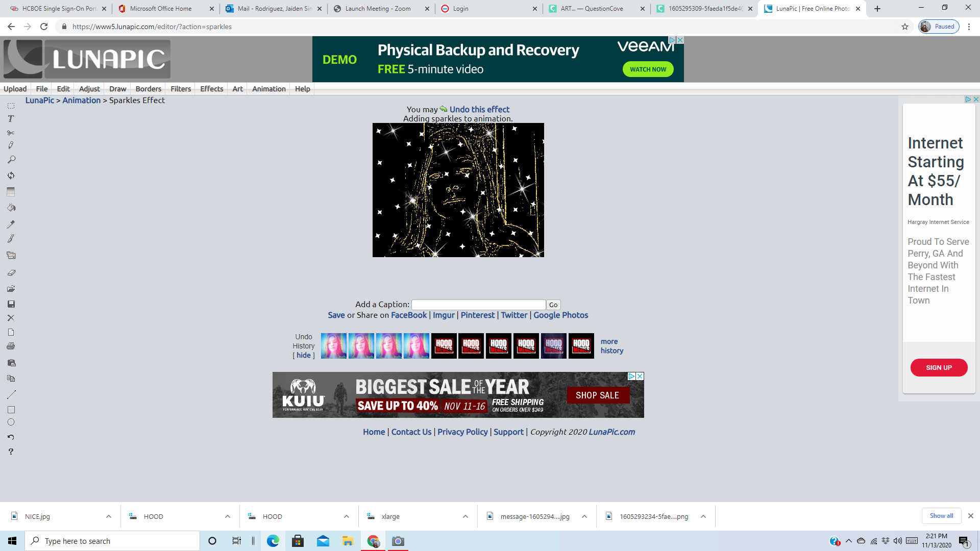Expand the NICE.jpg download options chevron

click(109, 516)
